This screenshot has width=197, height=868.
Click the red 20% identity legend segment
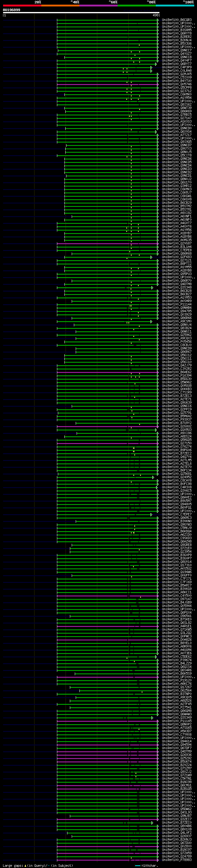click(x=22, y=6)
